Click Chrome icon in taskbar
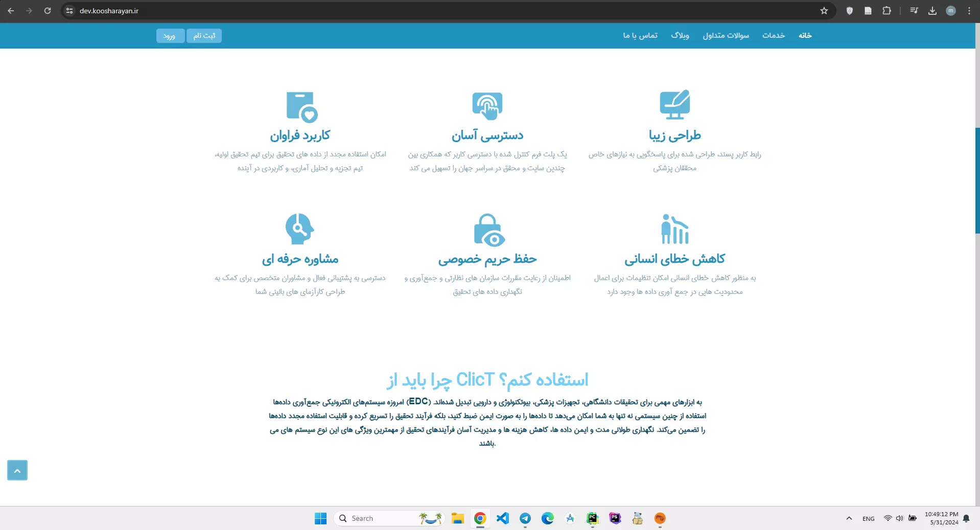980x530 pixels. pos(480,518)
